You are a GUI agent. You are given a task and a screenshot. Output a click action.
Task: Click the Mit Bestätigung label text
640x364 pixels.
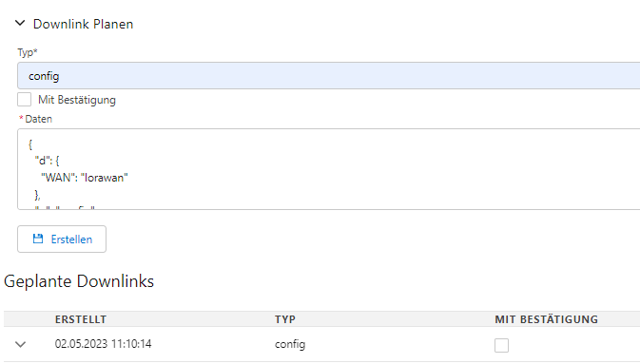77,100
